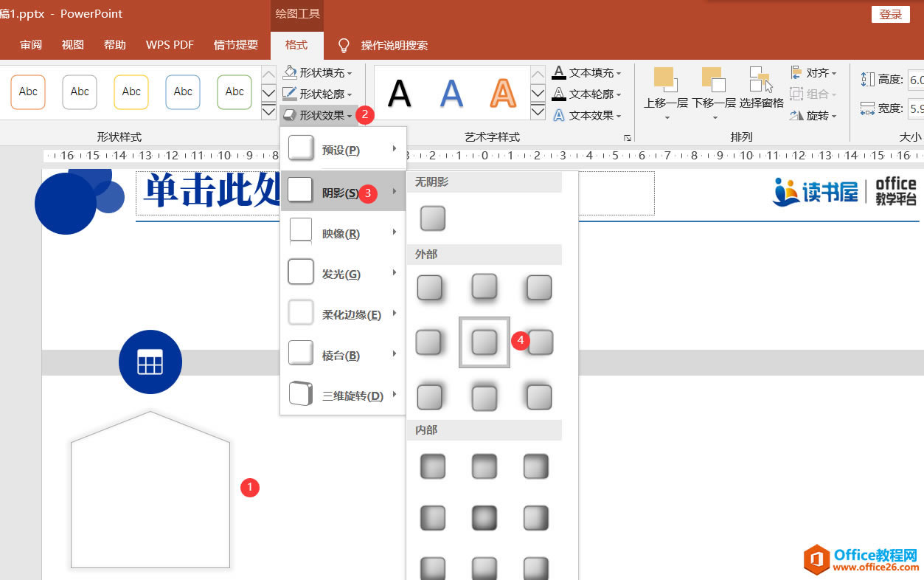Screen dimensions: 924x580
Task: Pick the center 外部 shadow preset
Action: pos(484,342)
